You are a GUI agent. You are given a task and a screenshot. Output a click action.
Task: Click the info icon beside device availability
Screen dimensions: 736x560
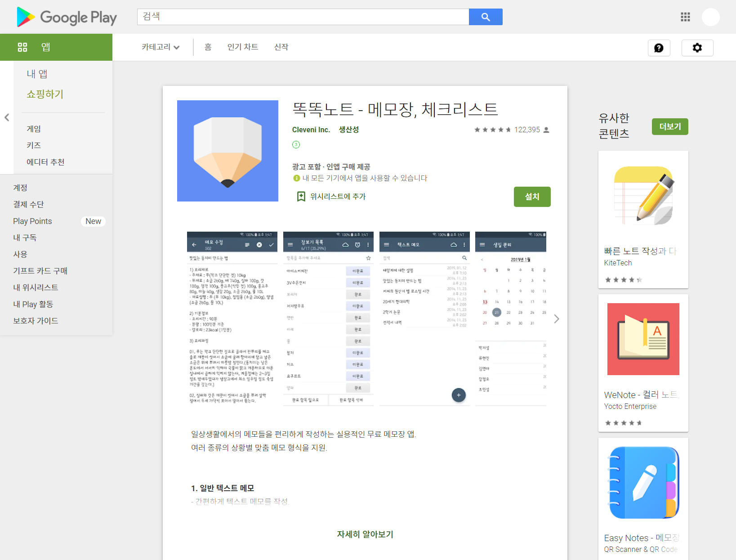coord(296,178)
